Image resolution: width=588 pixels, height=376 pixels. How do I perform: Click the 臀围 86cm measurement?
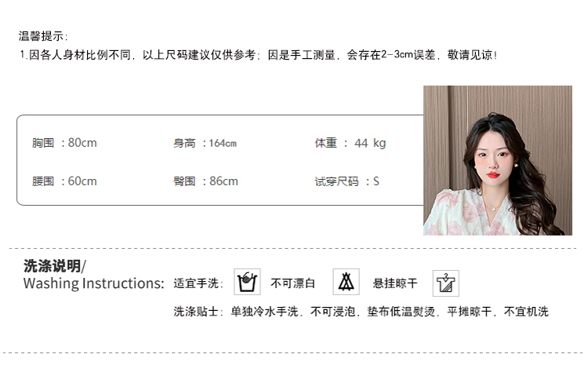click(205, 181)
